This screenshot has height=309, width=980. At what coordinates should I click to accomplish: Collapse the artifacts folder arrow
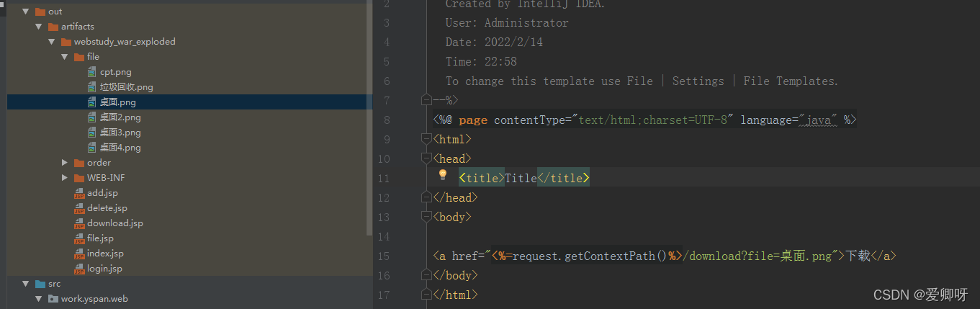(x=39, y=27)
